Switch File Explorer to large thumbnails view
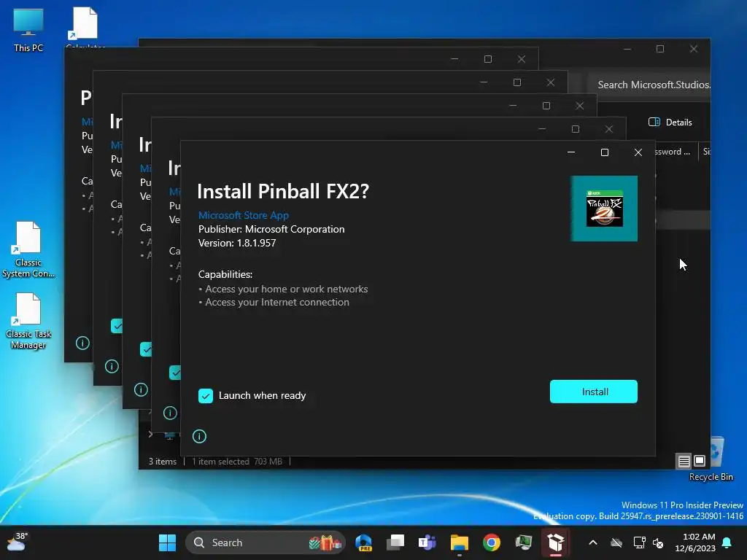 pos(700,461)
